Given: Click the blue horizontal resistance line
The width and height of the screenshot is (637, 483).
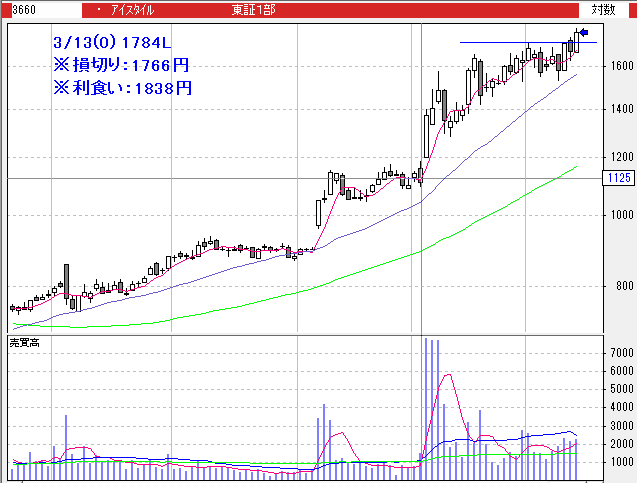Looking at the screenshot, I should pyautogui.click(x=520, y=42).
